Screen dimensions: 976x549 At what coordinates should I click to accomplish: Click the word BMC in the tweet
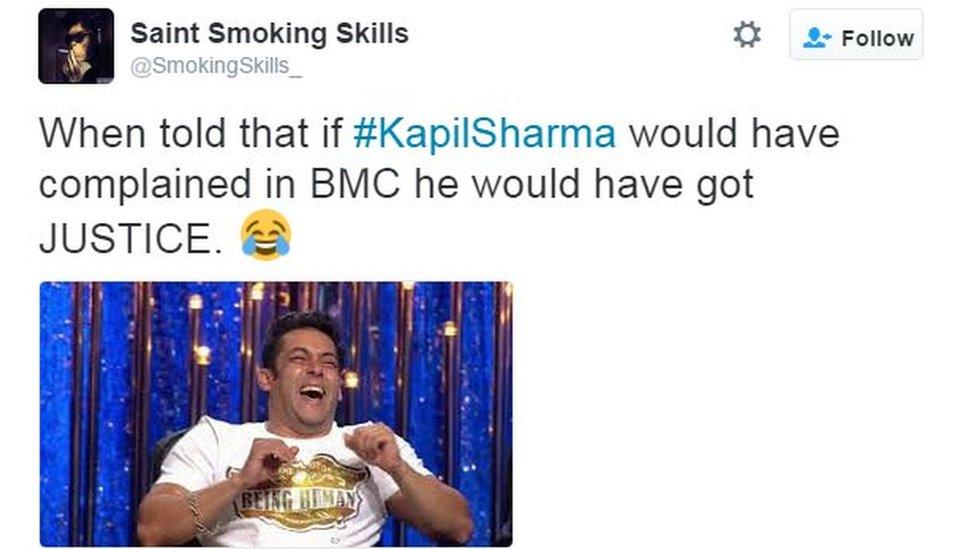coord(355,185)
